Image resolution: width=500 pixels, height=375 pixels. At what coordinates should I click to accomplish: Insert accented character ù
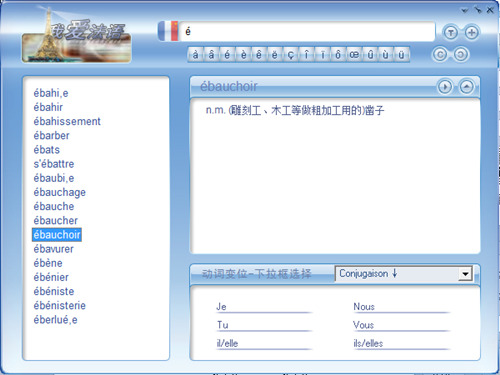pyautogui.click(x=386, y=54)
